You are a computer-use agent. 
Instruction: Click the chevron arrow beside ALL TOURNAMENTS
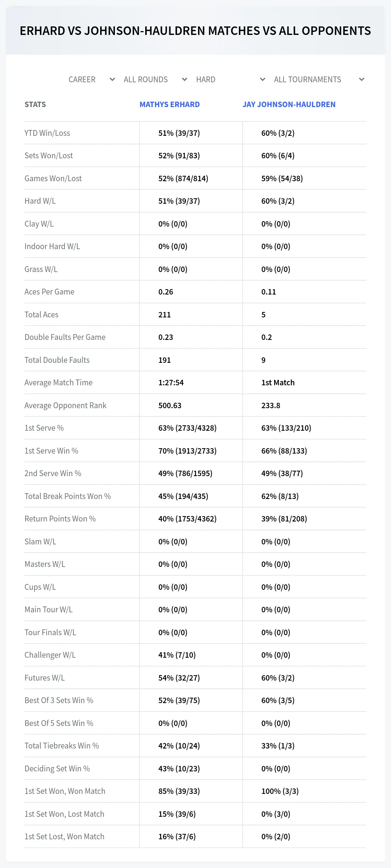click(361, 80)
